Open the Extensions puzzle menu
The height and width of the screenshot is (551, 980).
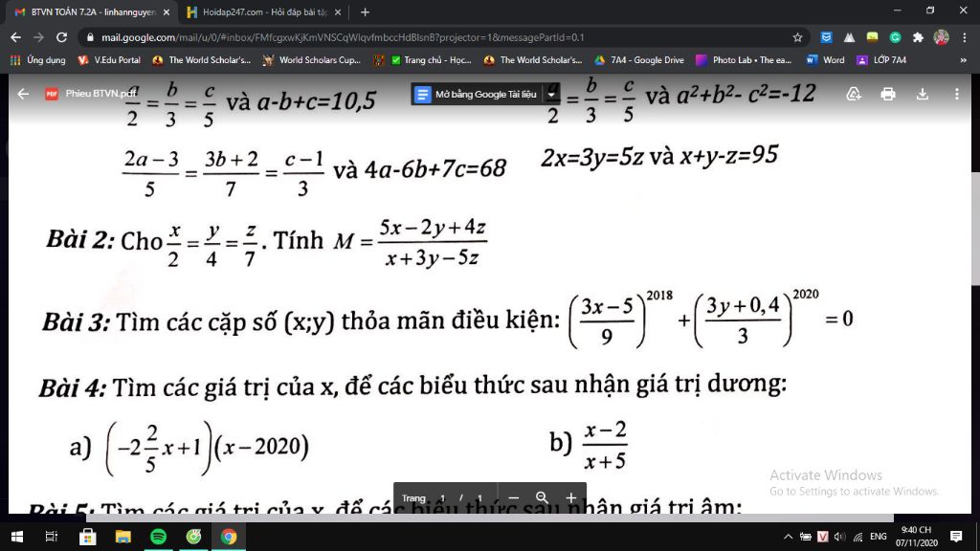click(x=918, y=37)
